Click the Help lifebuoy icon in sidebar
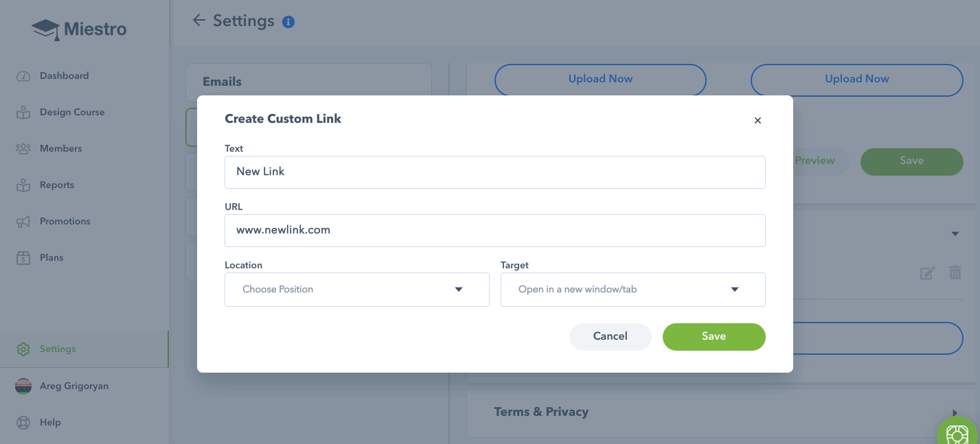 [x=23, y=423]
